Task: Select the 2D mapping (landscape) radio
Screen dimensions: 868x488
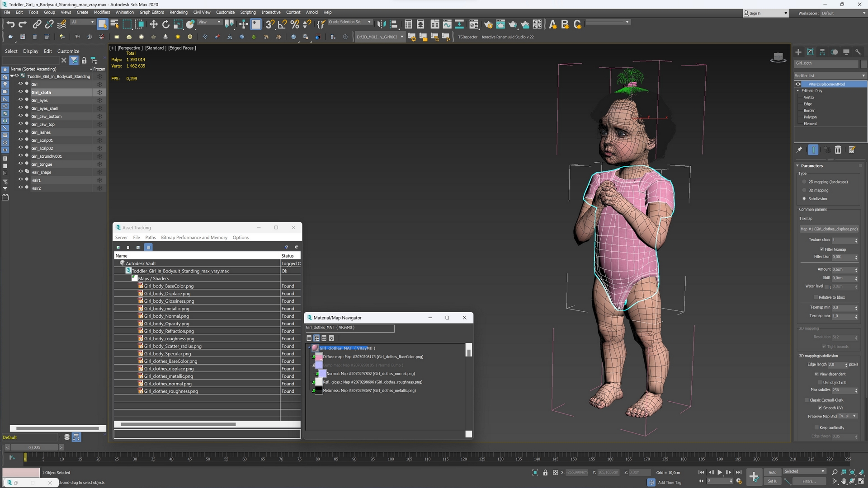Action: click(x=804, y=182)
